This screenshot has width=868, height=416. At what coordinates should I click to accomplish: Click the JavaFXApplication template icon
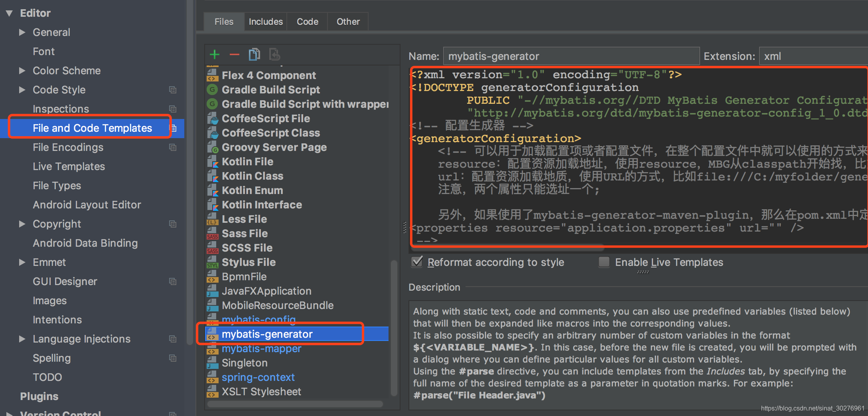point(212,291)
